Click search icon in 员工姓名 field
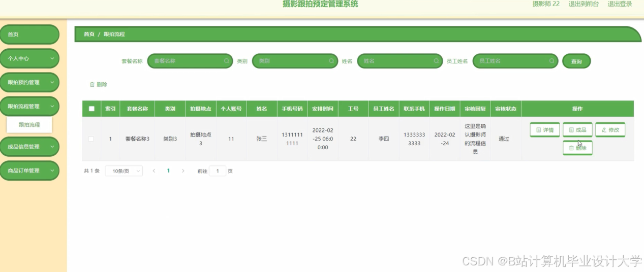This screenshot has width=644, height=272. tap(552, 61)
